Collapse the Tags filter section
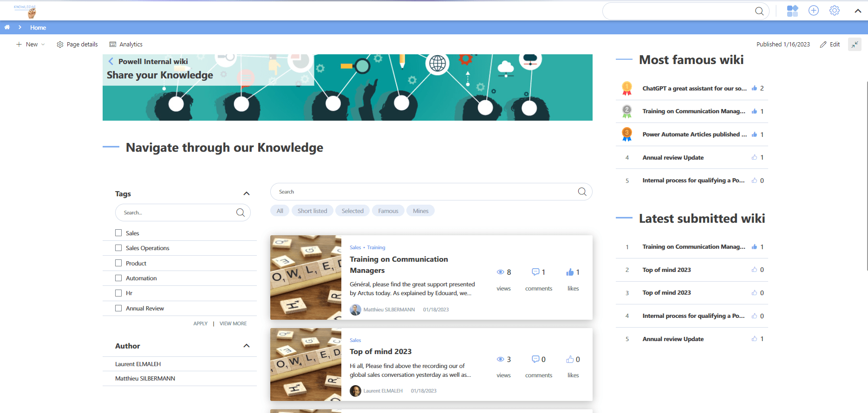868x413 pixels. tap(247, 194)
